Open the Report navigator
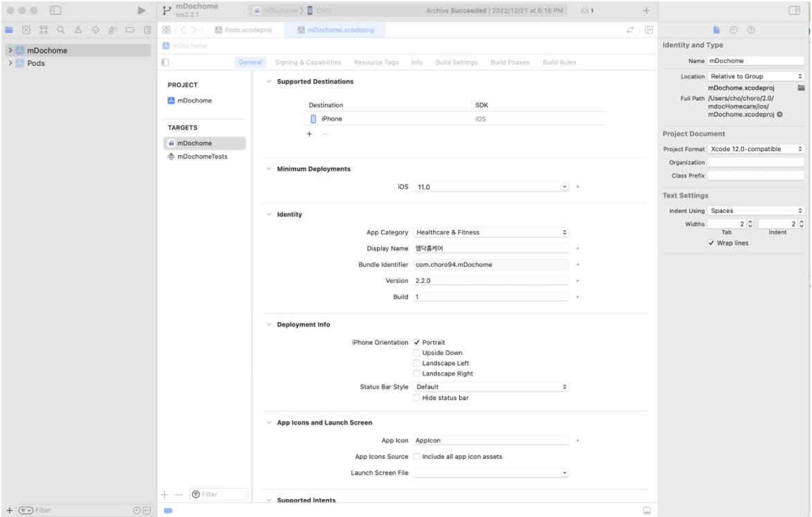This screenshot has height=517, width=812. (148, 30)
